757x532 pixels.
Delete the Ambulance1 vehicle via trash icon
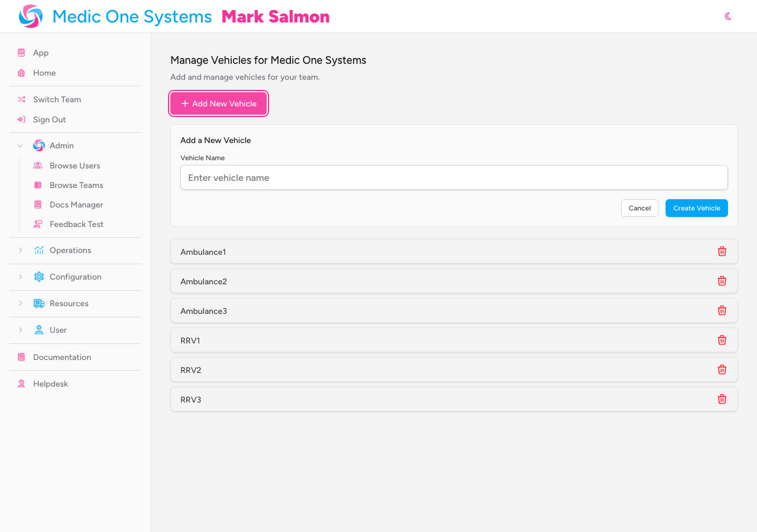[722, 252]
